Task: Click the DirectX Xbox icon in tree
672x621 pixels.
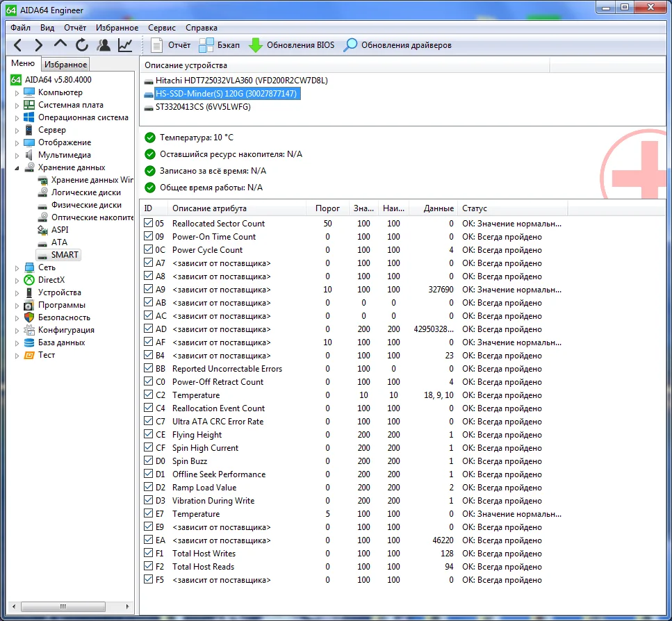Action: click(29, 280)
